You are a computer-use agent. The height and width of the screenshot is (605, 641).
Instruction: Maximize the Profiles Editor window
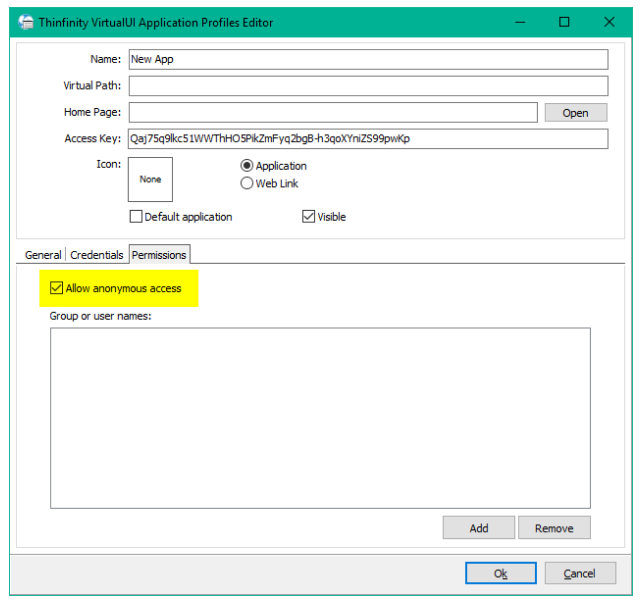pyautogui.click(x=564, y=22)
